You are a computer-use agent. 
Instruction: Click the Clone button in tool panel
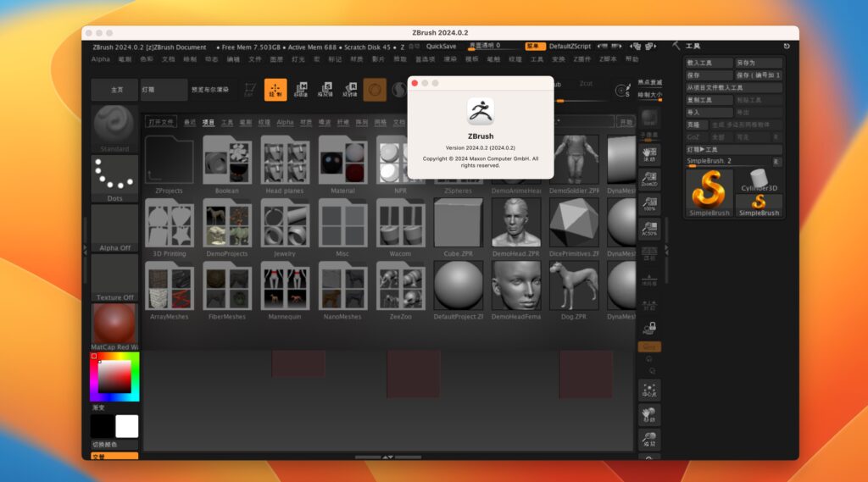click(x=697, y=125)
